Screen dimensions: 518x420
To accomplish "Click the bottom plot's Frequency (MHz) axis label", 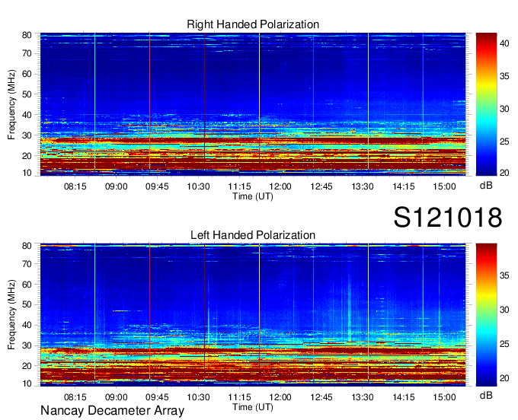I will click(x=11, y=315).
